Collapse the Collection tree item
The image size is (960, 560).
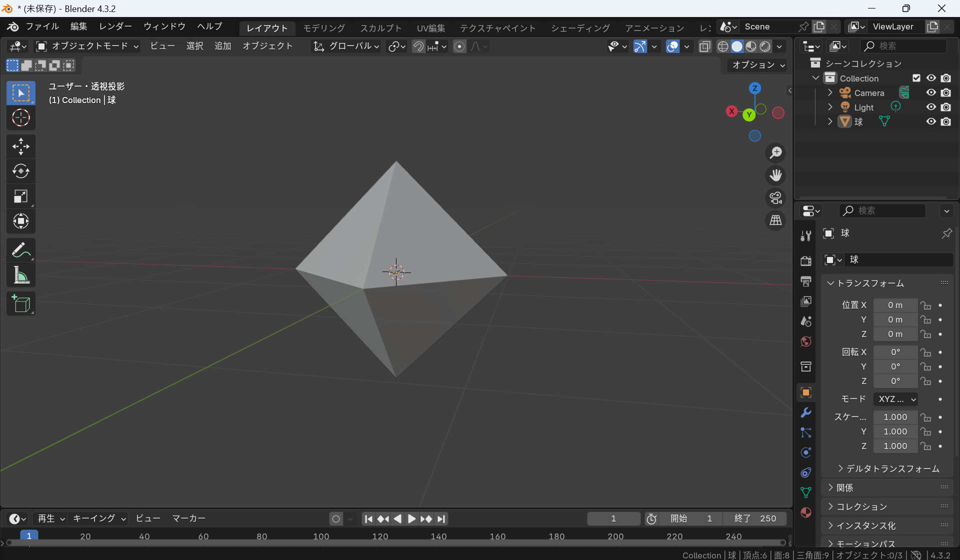coord(815,78)
